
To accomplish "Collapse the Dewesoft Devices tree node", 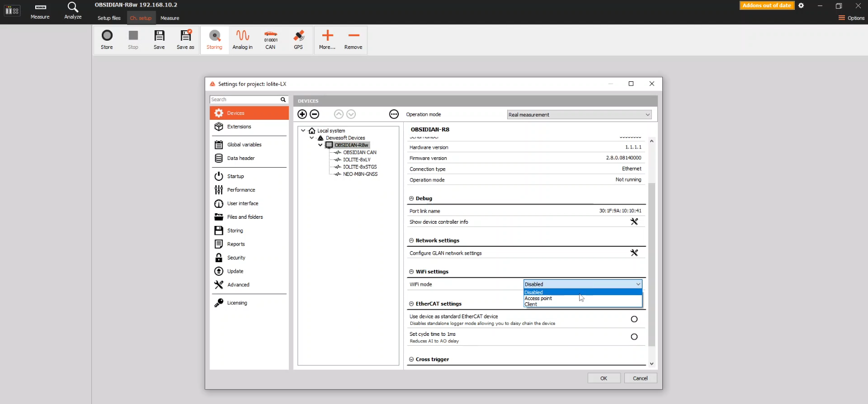I will pos(312,138).
